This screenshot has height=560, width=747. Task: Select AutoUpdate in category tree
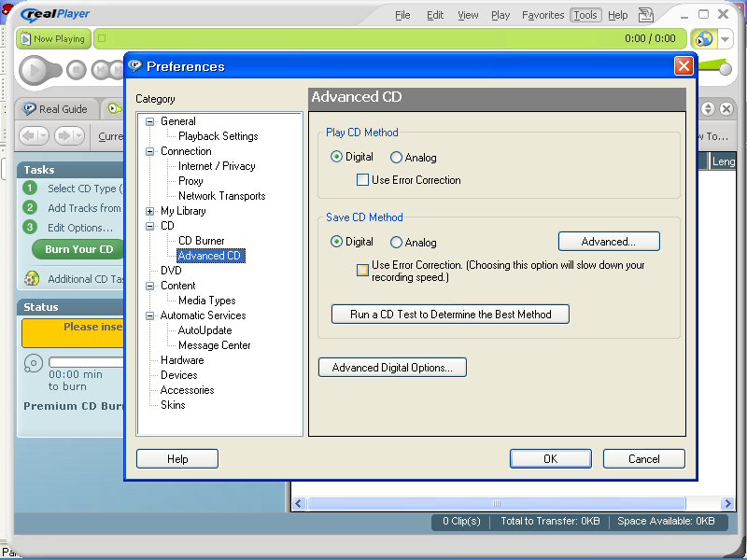coord(204,330)
